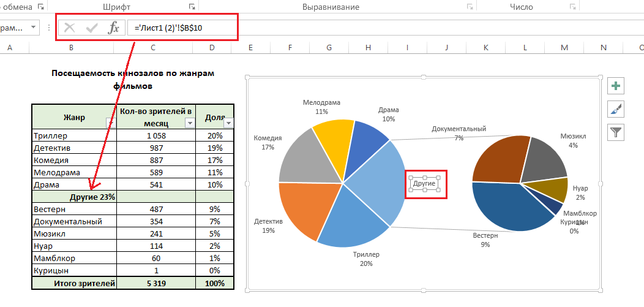Click the Мелодрама 11% data label
Image resolution: width=644 pixels, height=307 pixels.
[321, 107]
